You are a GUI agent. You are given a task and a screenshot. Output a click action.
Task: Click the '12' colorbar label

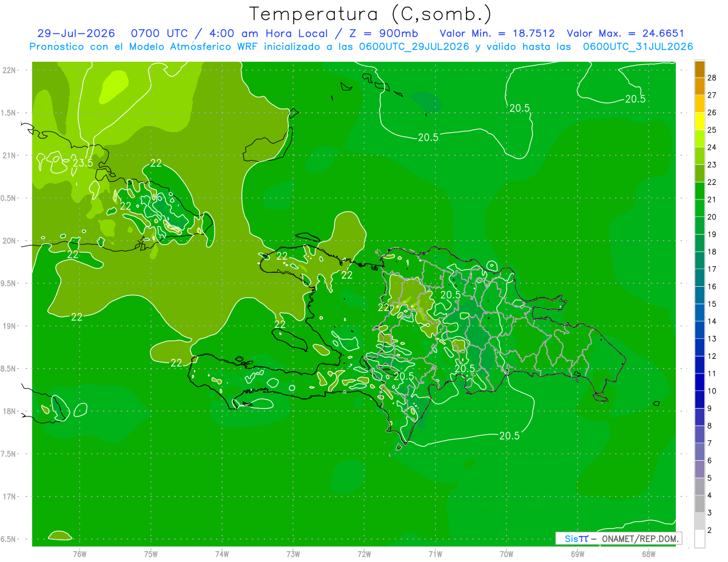click(x=712, y=356)
